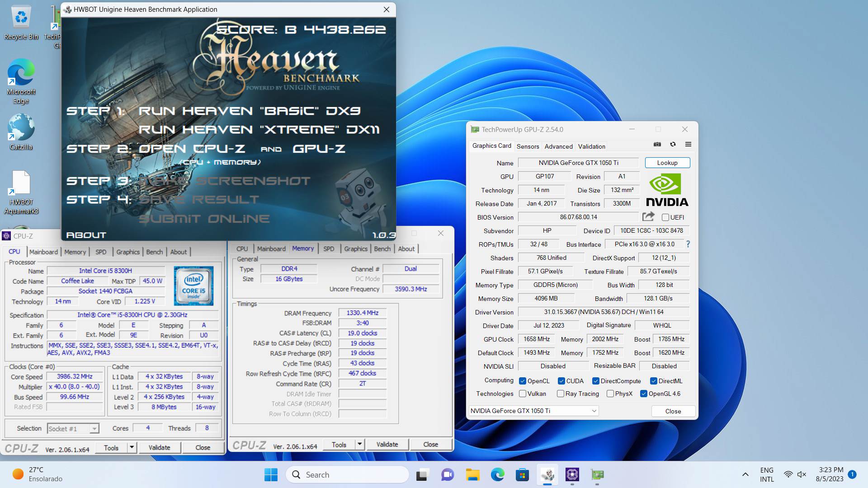Open notification badge icon in tray
The image size is (868, 488).
tap(852, 474)
